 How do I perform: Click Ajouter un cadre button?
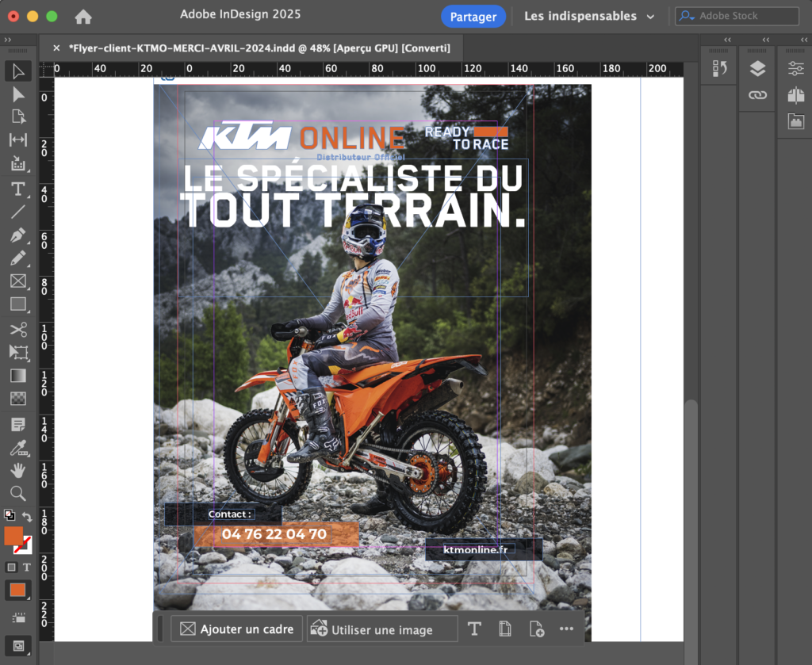[x=236, y=629]
